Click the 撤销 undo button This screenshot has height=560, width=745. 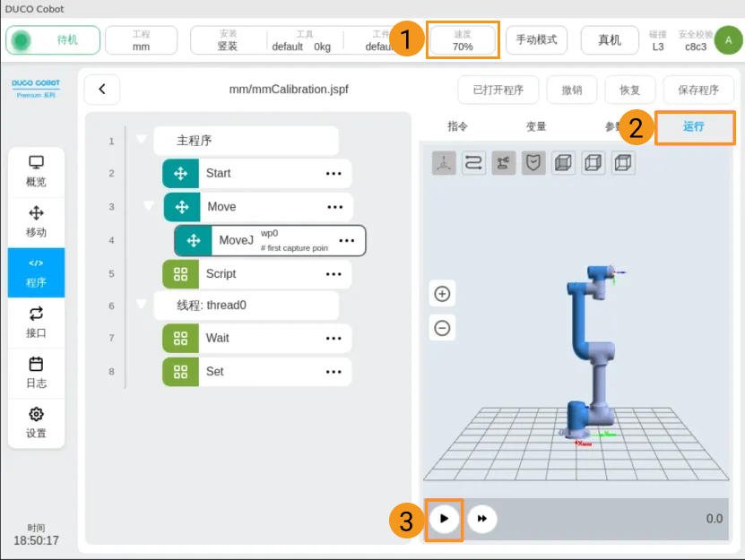click(x=572, y=90)
